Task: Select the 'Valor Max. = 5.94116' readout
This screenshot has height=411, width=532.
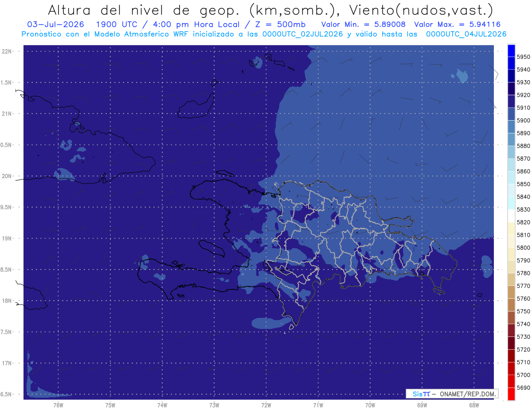Action: [457, 24]
